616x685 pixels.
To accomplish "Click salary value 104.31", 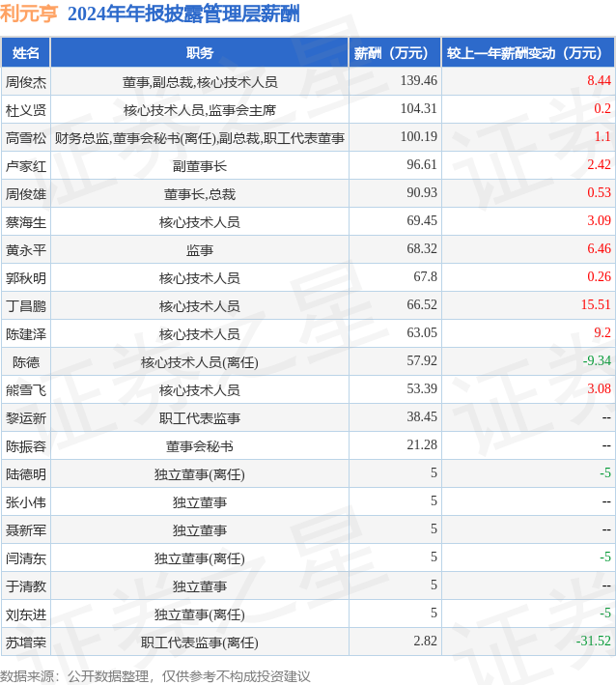I will tap(419, 108).
